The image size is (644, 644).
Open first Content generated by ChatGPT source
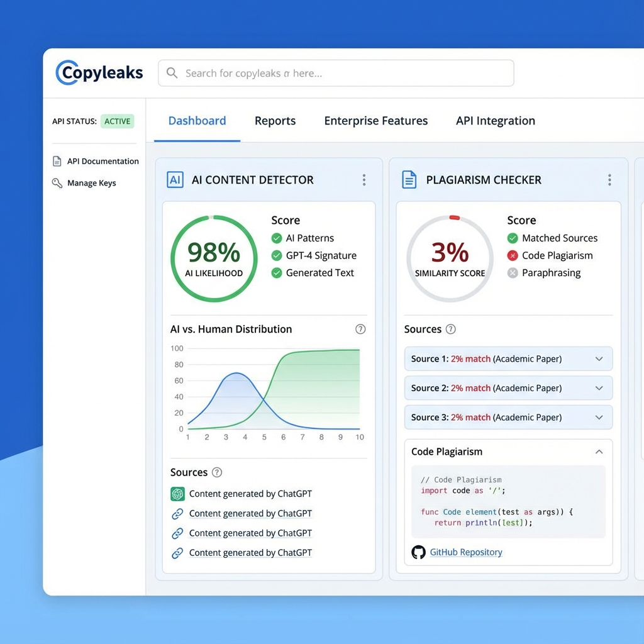click(x=250, y=494)
